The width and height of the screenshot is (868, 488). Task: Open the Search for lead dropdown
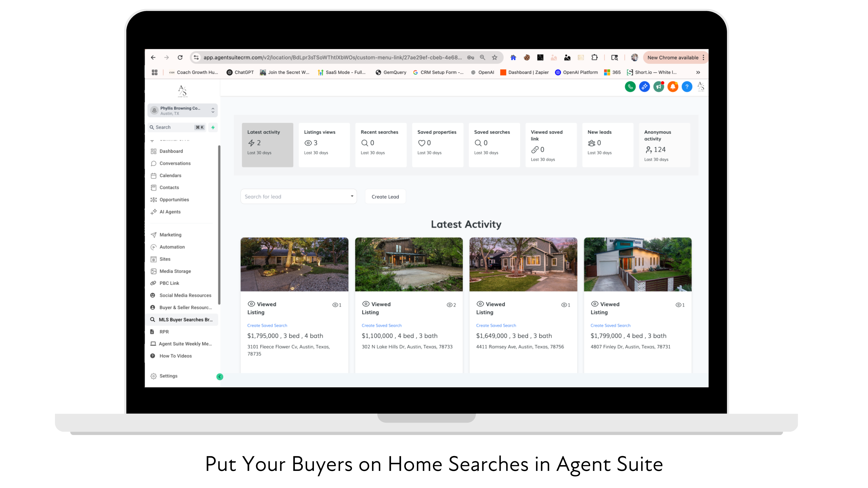[x=298, y=196]
